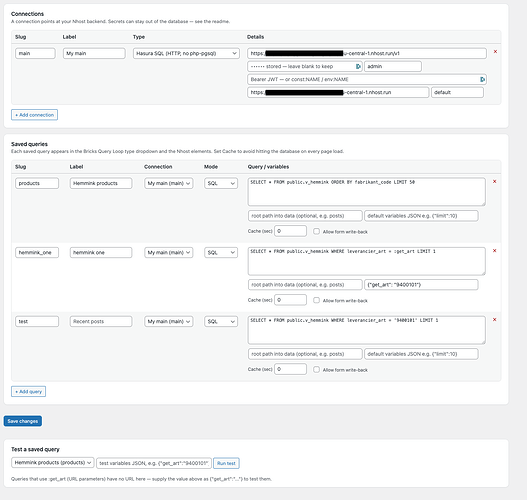
Task: Click the 'Saved queries' section heading
Action: [x=29, y=144]
